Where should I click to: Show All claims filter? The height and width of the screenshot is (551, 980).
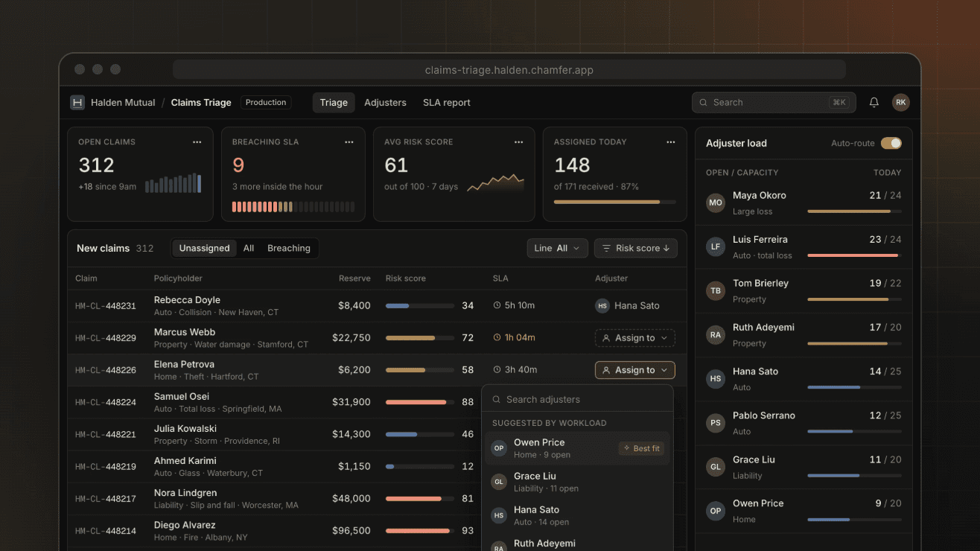[x=249, y=248]
